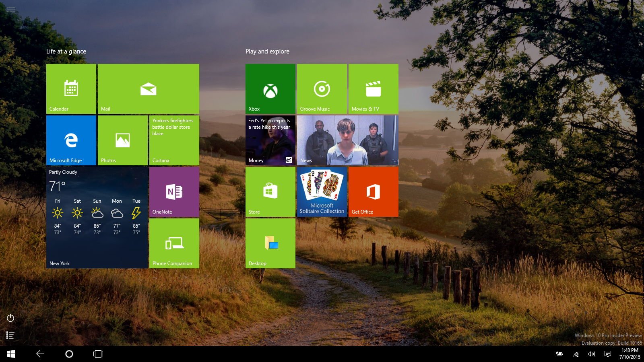The image size is (644, 362).
Task: Open Cortana search circle on taskbar
Action: click(x=69, y=354)
